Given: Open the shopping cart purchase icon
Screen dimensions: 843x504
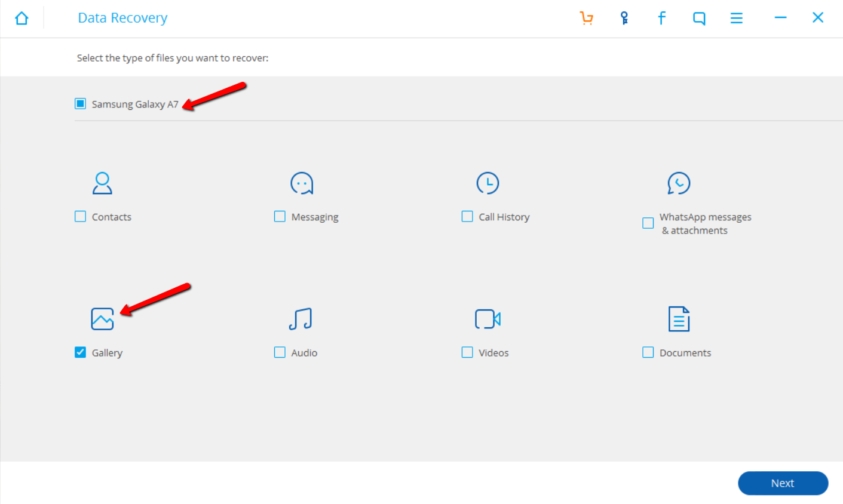Looking at the screenshot, I should (587, 18).
